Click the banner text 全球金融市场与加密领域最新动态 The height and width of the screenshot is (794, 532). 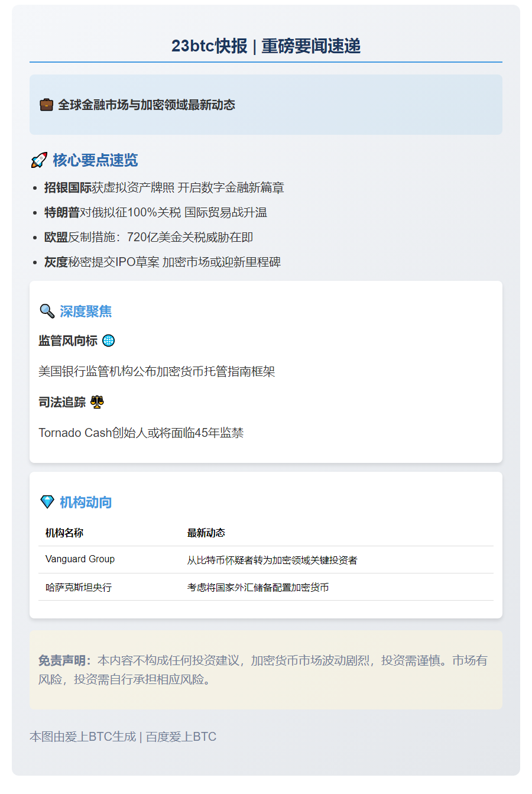tap(147, 105)
